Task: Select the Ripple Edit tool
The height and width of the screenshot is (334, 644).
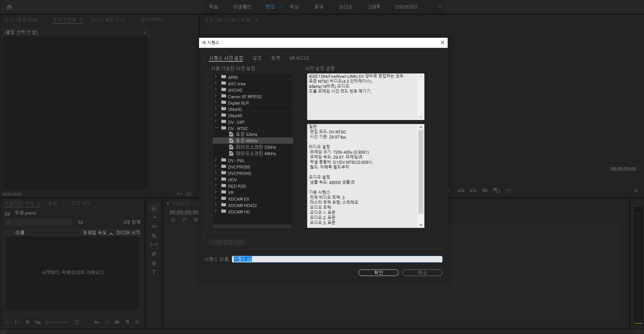Action: point(154,226)
